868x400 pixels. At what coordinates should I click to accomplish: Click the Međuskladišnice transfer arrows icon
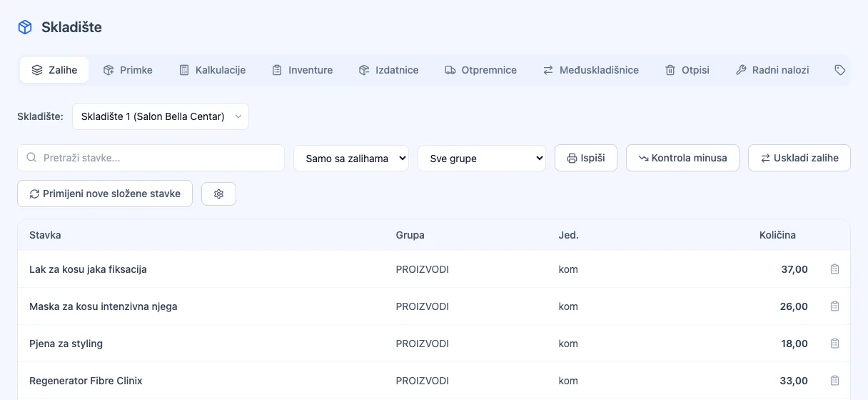[x=548, y=70]
